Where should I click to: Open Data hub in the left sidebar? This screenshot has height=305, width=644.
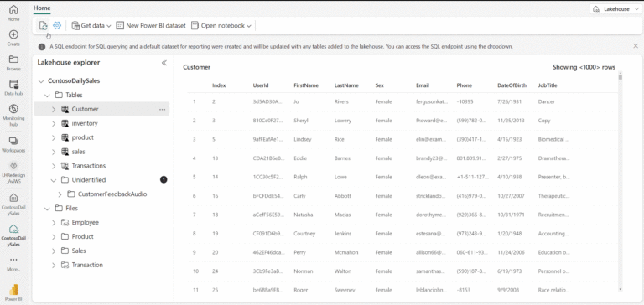coord(13,87)
